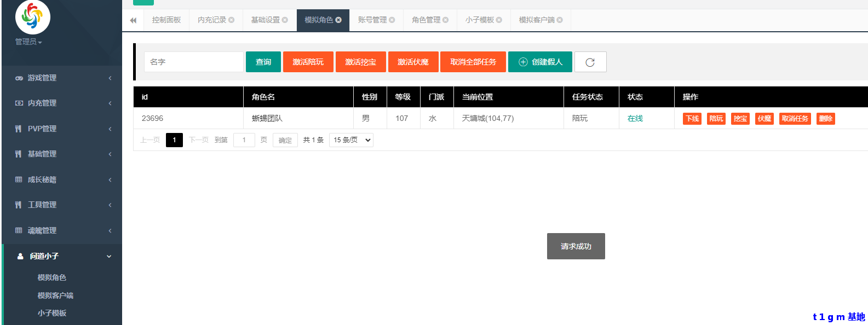Collapse tabs with double-arrow icon
This screenshot has width=868, height=325.
click(133, 20)
